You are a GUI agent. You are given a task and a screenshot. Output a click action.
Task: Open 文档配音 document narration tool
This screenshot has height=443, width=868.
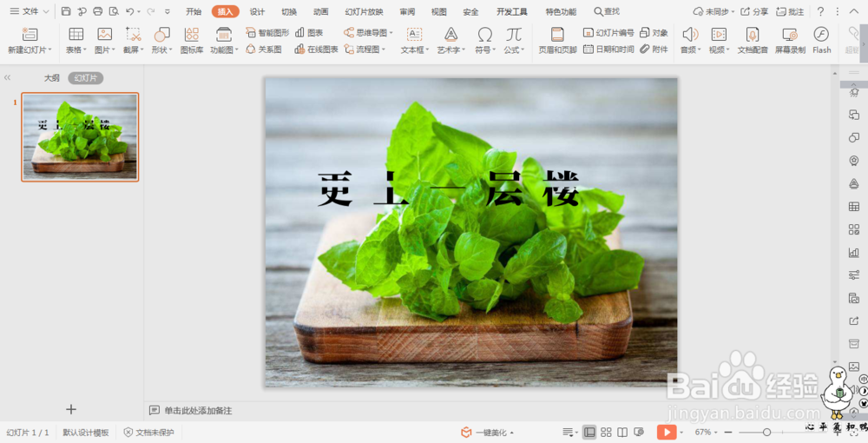(753, 41)
